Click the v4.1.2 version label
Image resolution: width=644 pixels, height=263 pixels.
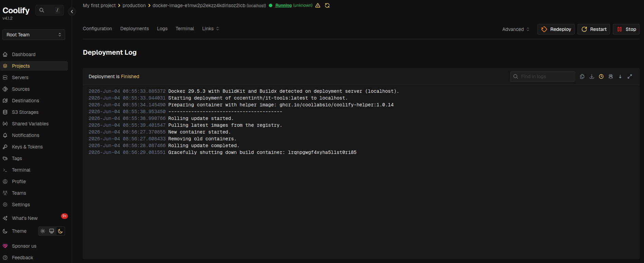(x=7, y=18)
